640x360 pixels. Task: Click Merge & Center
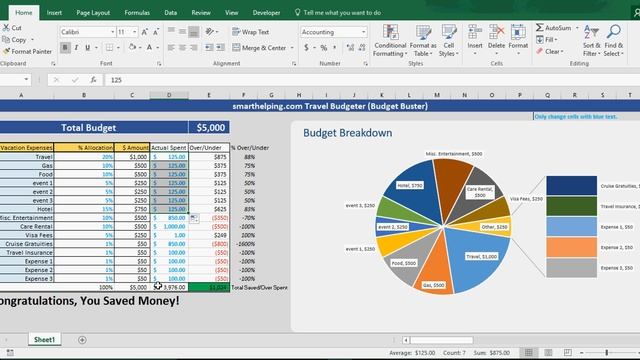[x=260, y=48]
